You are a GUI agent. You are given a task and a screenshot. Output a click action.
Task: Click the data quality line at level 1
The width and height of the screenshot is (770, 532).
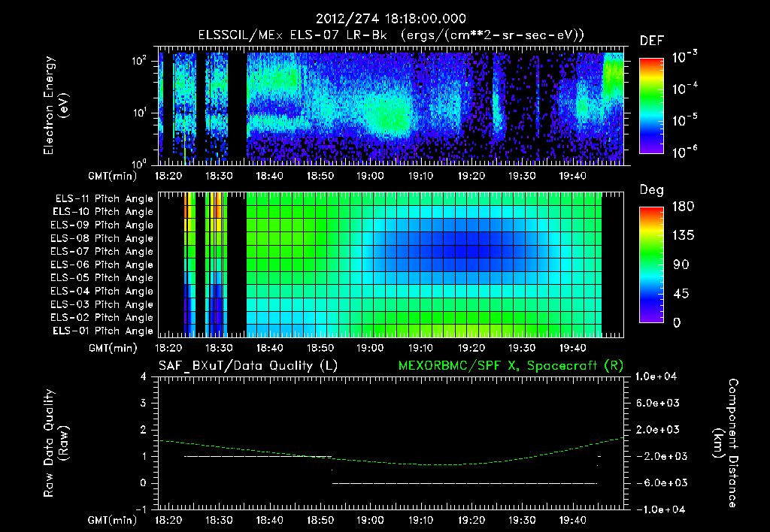[x=258, y=456]
